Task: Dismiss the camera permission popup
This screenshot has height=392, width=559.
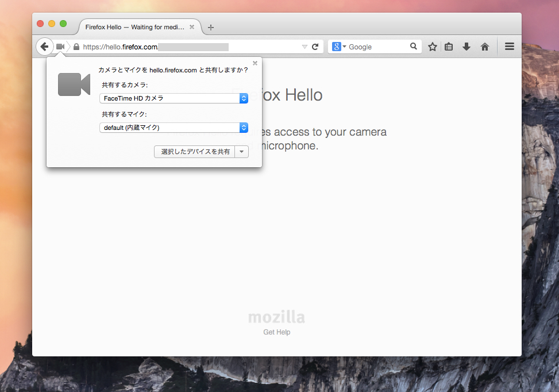Action: [255, 63]
